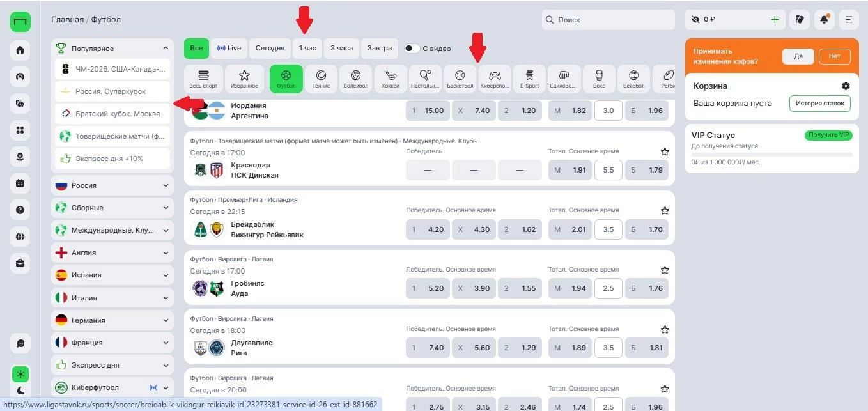Click Получить VIP button
The height and width of the screenshot is (411, 868).
point(828,135)
